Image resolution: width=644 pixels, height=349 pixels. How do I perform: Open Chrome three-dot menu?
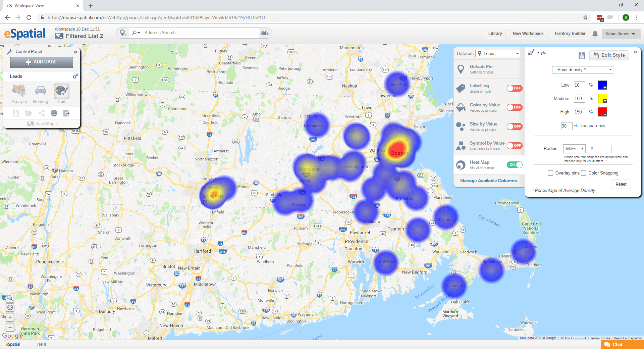pos(637,17)
